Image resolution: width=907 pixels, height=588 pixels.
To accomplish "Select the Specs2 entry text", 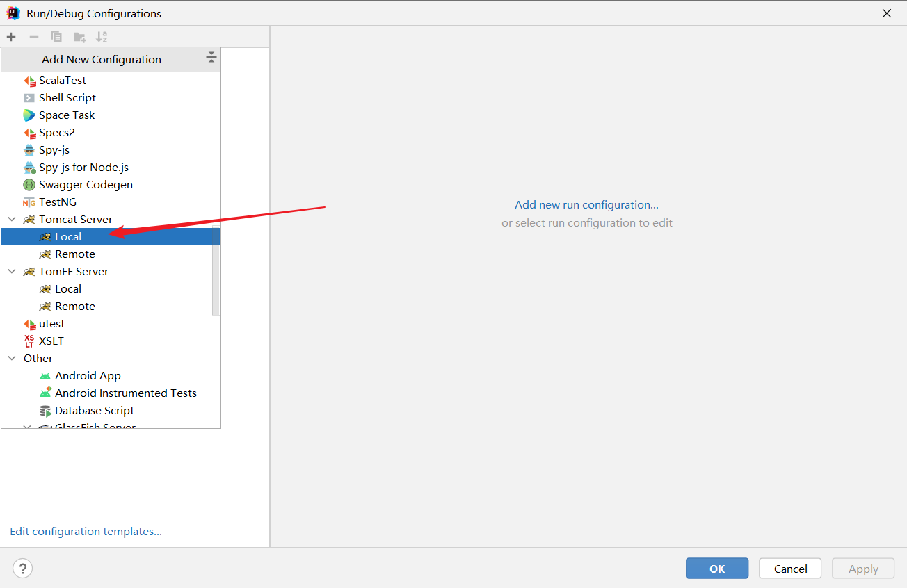I will click(x=57, y=133).
